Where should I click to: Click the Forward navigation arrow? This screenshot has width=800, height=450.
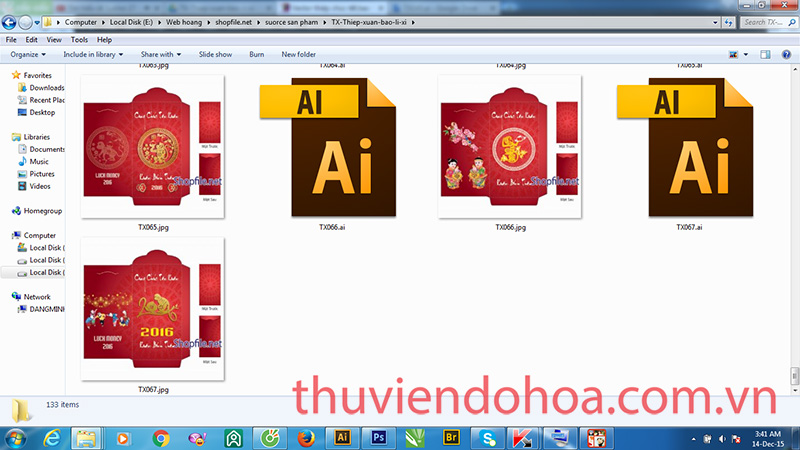click(25, 22)
